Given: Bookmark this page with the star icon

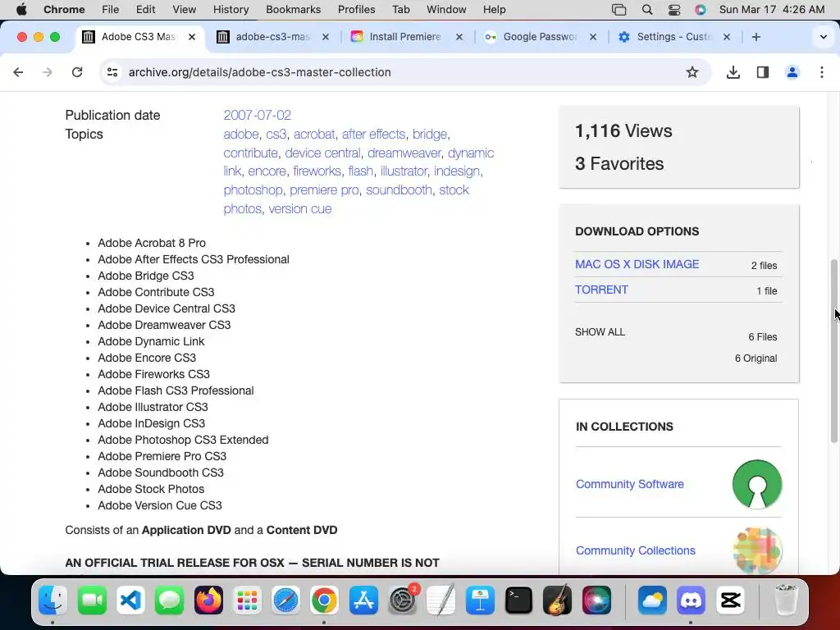Looking at the screenshot, I should tap(692, 72).
